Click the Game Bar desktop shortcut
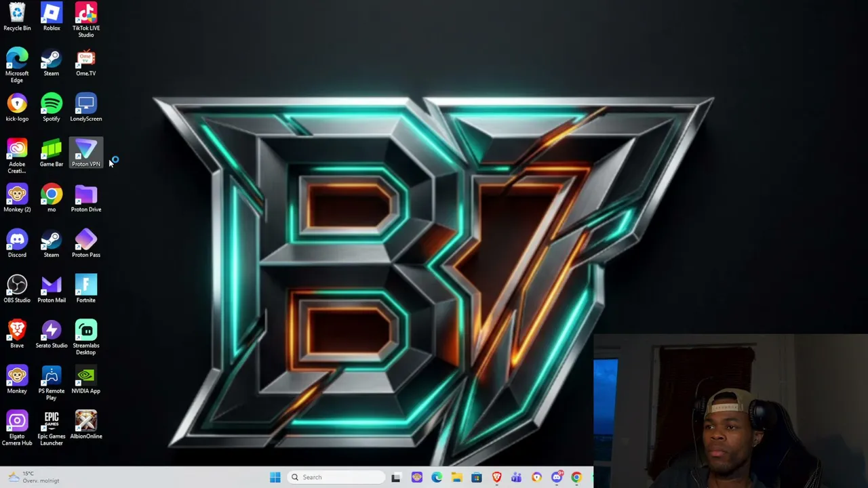This screenshot has height=488, width=868. coord(52,154)
